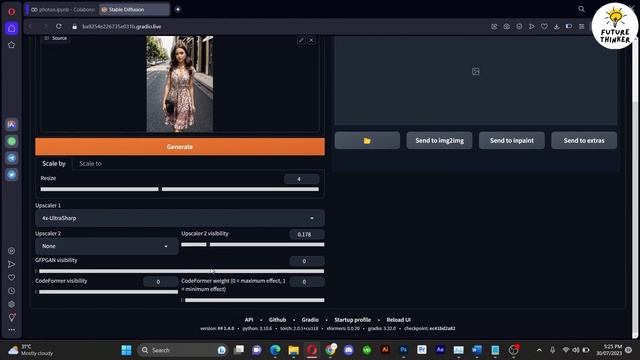Open output folder button

point(367,140)
